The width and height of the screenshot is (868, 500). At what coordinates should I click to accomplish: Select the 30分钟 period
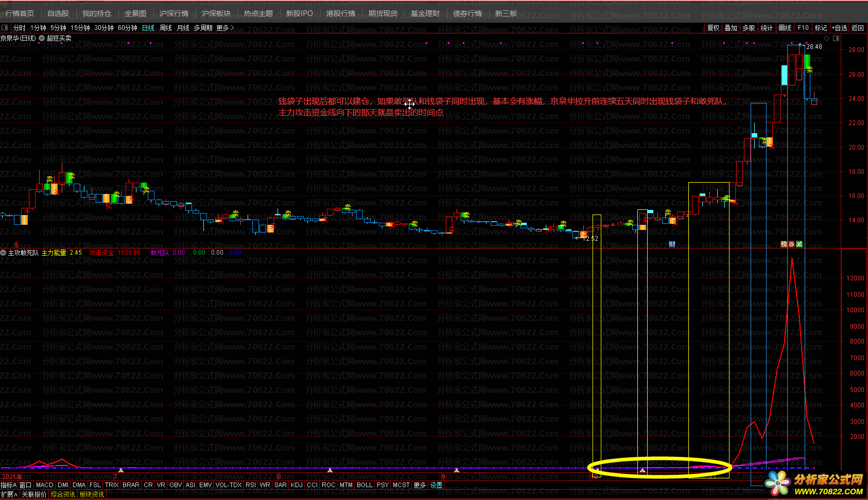104,28
